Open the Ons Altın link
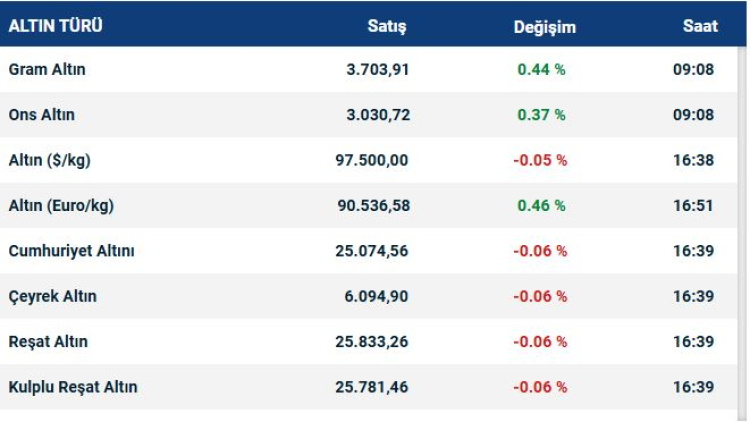The image size is (750, 422). point(42,115)
